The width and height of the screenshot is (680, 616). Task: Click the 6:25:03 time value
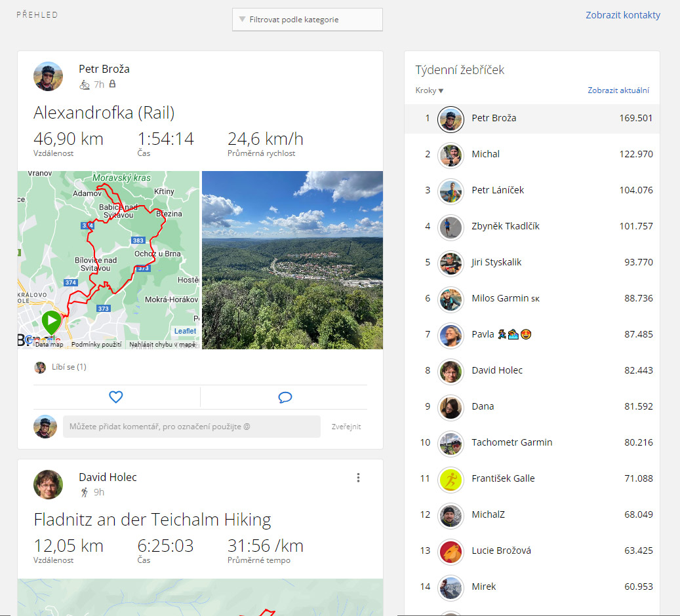coord(165,546)
